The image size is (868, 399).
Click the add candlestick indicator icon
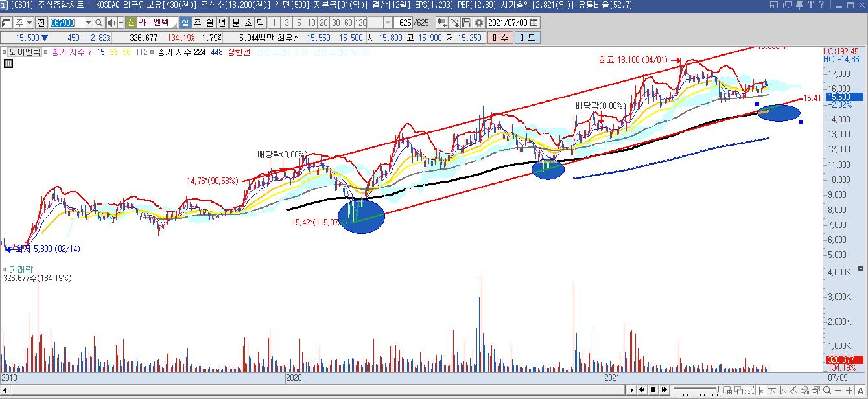[x=441, y=23]
